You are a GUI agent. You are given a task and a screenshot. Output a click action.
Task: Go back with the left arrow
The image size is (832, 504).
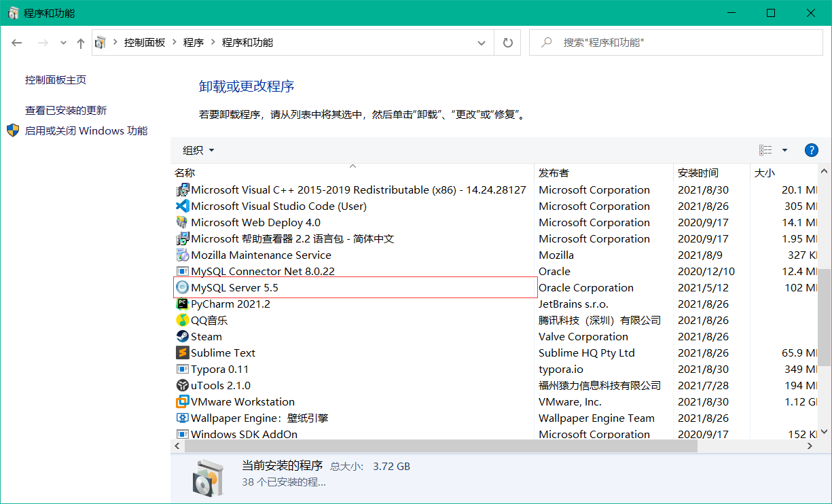pyautogui.click(x=17, y=43)
